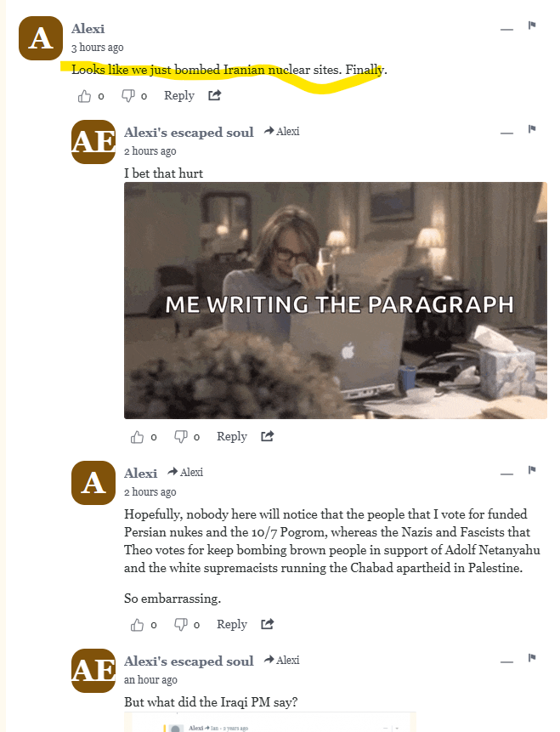Reply to the 'So embarrassing' comment
The width and height of the screenshot is (560, 732).
click(x=232, y=625)
